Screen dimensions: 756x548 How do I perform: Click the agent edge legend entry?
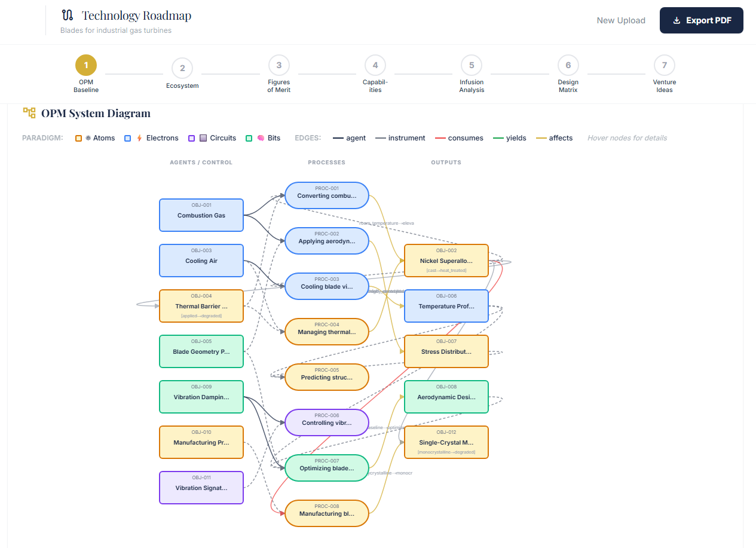[350, 138]
